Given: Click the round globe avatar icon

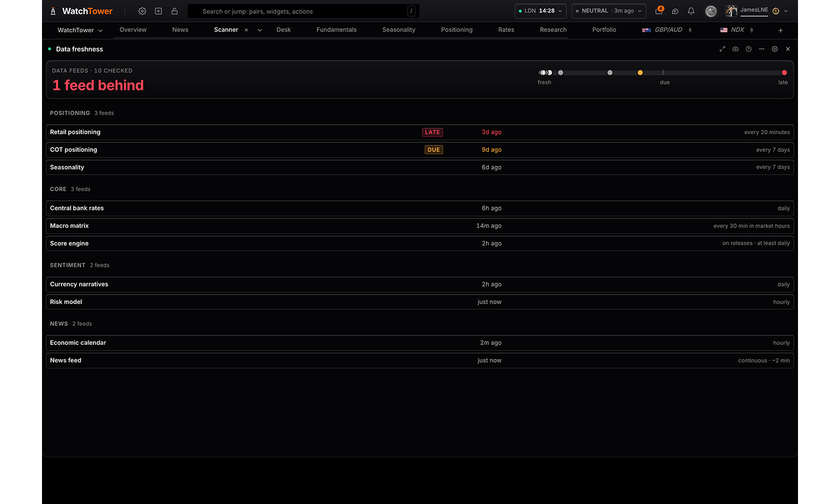Looking at the screenshot, I should pos(711,11).
